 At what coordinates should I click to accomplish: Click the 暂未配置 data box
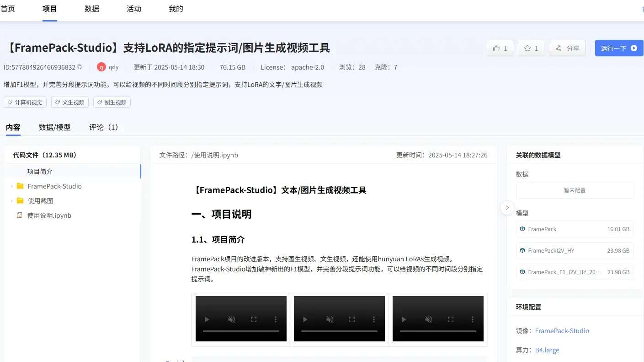click(575, 190)
